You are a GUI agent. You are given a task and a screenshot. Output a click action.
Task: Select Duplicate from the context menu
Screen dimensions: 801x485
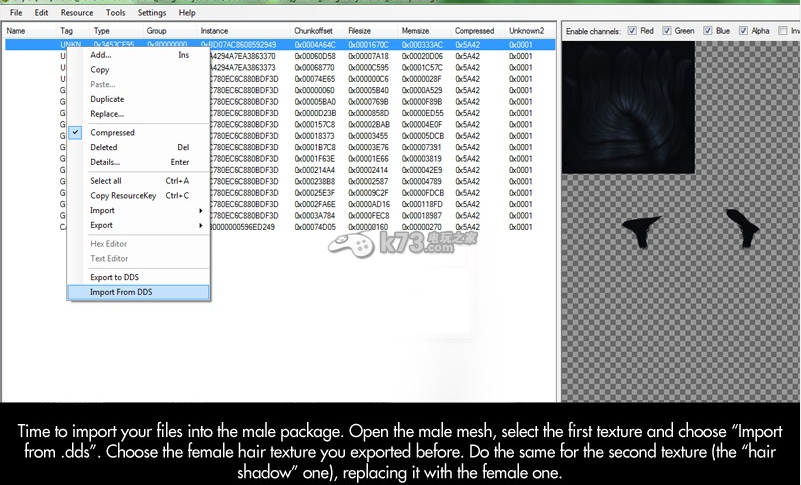(x=107, y=99)
